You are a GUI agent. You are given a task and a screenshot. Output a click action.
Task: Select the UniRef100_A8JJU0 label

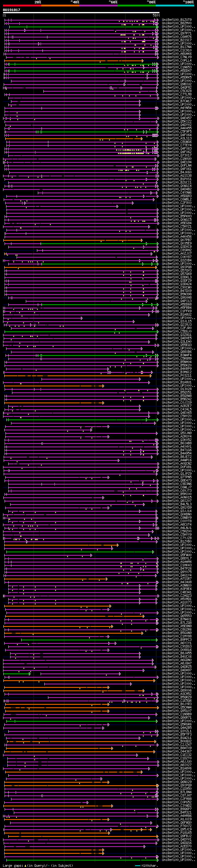point(177,761)
